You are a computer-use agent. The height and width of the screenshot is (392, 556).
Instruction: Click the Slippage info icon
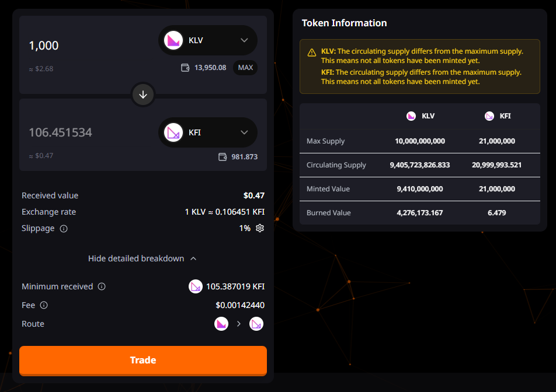tap(64, 229)
